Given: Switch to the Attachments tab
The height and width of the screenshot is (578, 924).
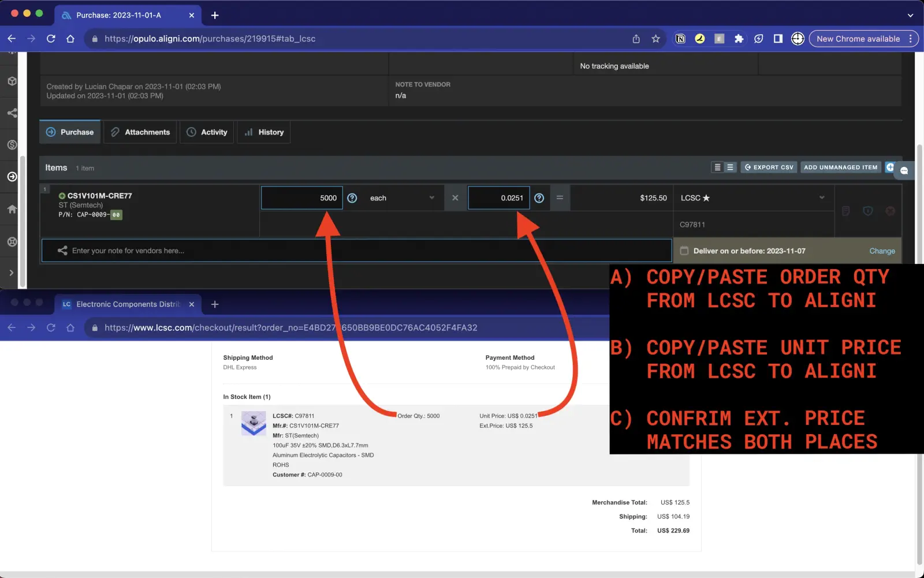Looking at the screenshot, I should tap(140, 132).
